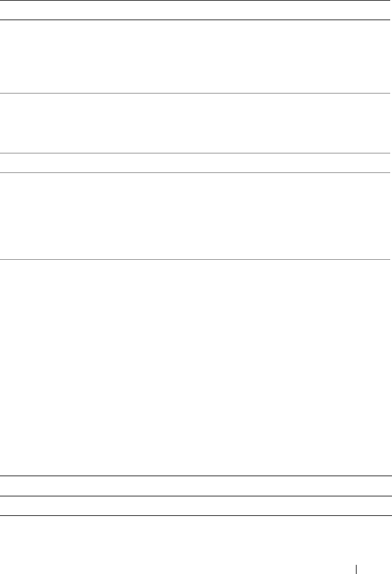Click the table's final closing border line
This screenshot has height=574, width=392.
click(196, 515)
